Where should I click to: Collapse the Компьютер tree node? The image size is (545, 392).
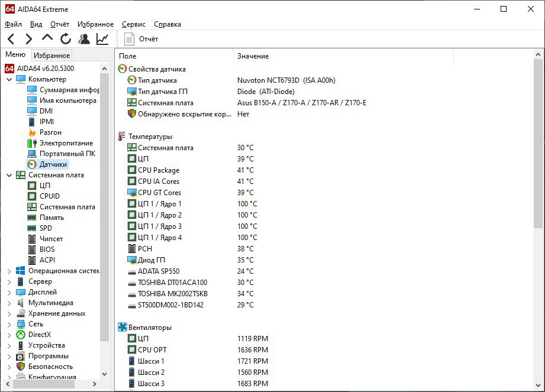coord(9,79)
